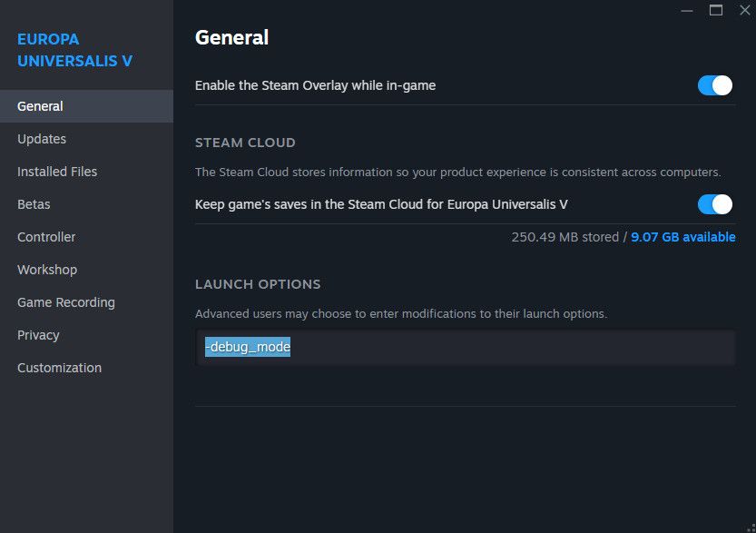Go to Installed Files settings
Image resolution: width=756 pixels, height=533 pixels.
click(57, 172)
